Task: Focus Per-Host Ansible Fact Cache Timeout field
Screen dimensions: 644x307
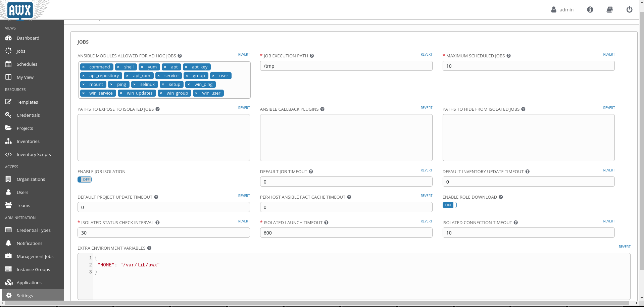Action: pos(346,207)
